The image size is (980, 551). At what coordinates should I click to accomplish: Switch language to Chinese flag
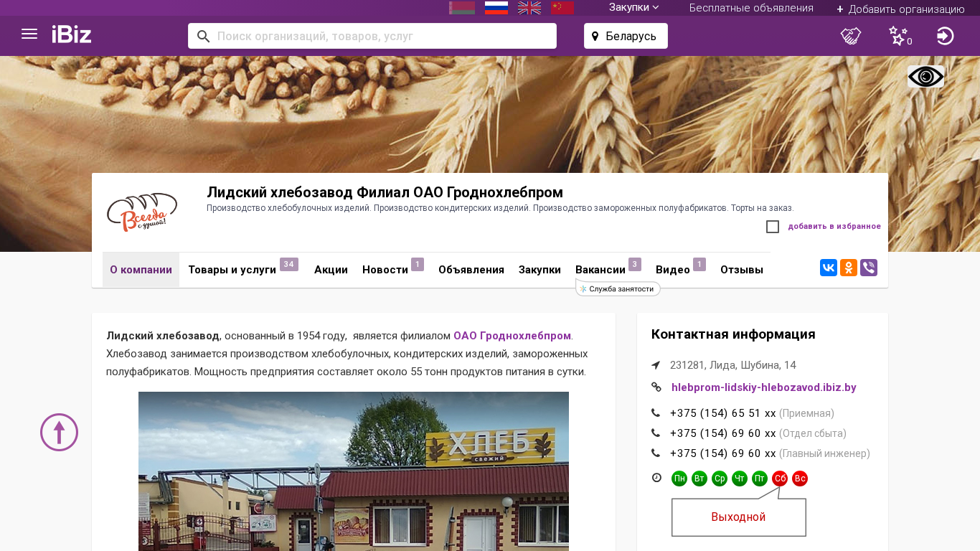click(x=562, y=8)
